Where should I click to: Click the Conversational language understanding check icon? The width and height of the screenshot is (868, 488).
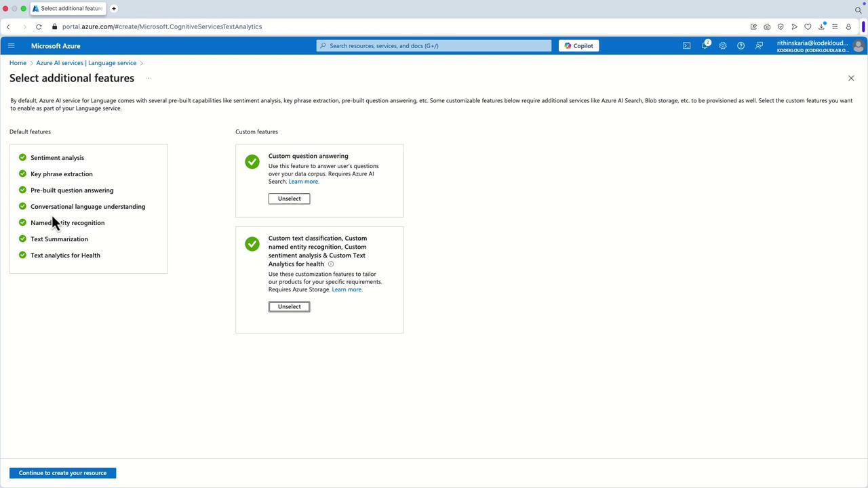click(22, 206)
